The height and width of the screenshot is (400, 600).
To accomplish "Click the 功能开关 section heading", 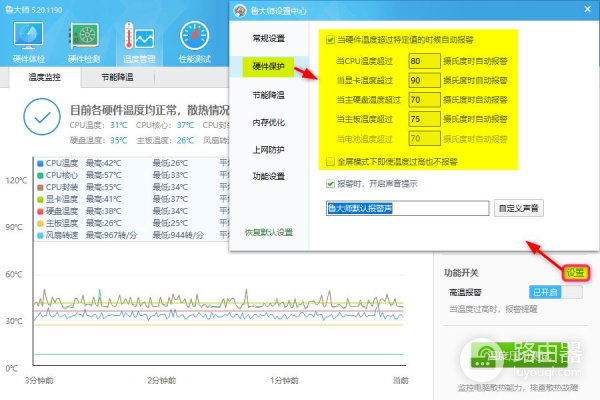I will (x=461, y=273).
